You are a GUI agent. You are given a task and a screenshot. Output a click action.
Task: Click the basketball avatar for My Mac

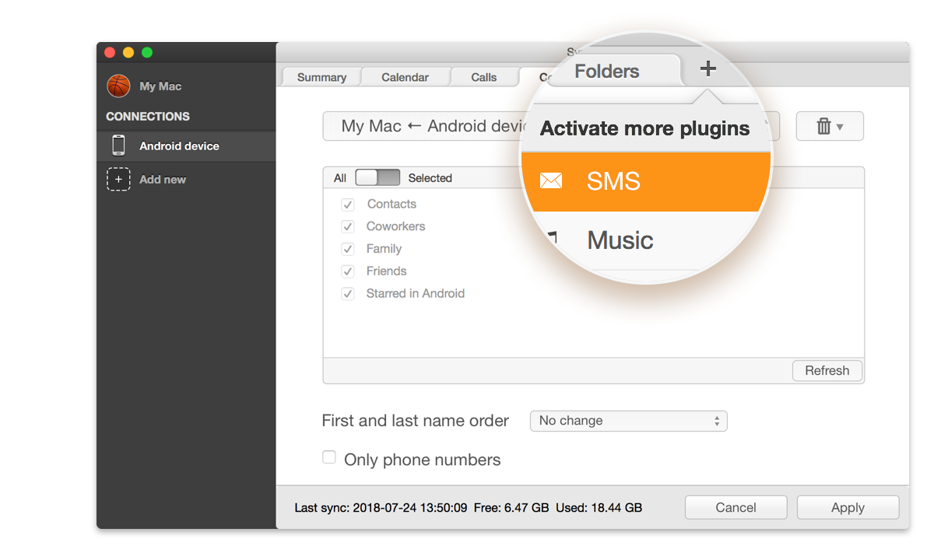pyautogui.click(x=118, y=86)
